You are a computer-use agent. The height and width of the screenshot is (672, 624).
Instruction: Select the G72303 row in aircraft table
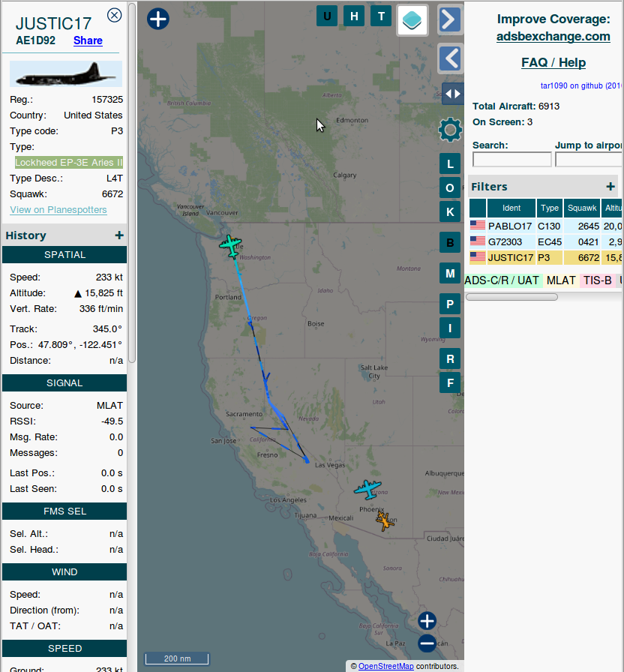click(546, 241)
